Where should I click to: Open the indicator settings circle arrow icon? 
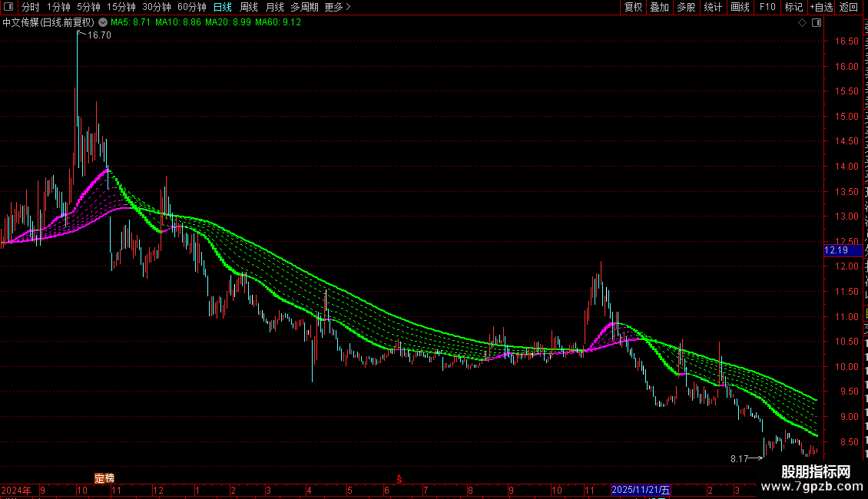point(103,23)
